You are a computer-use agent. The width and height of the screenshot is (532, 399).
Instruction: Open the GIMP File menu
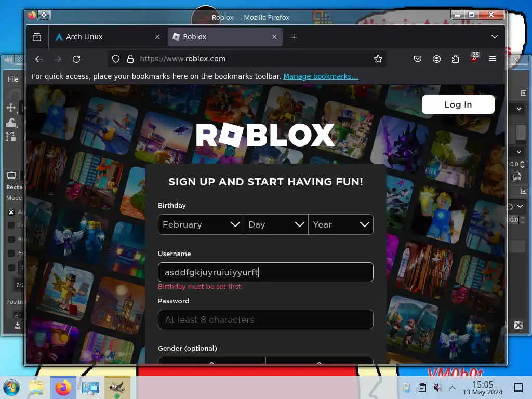(13, 79)
